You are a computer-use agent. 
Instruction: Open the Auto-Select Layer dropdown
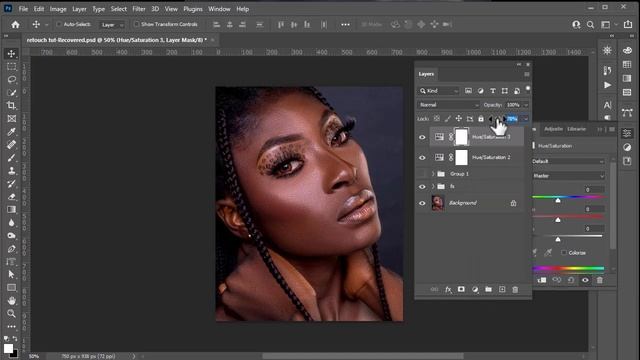(112, 25)
